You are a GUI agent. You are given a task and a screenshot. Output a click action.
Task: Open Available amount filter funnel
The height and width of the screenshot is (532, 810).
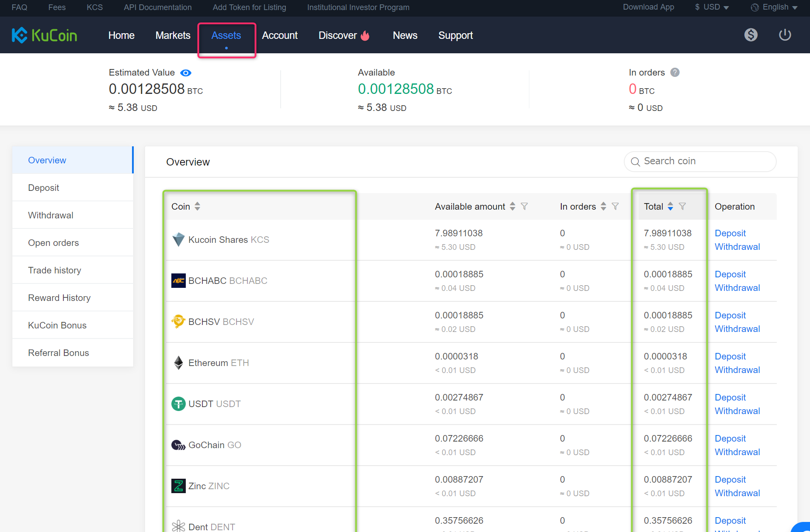tap(524, 206)
